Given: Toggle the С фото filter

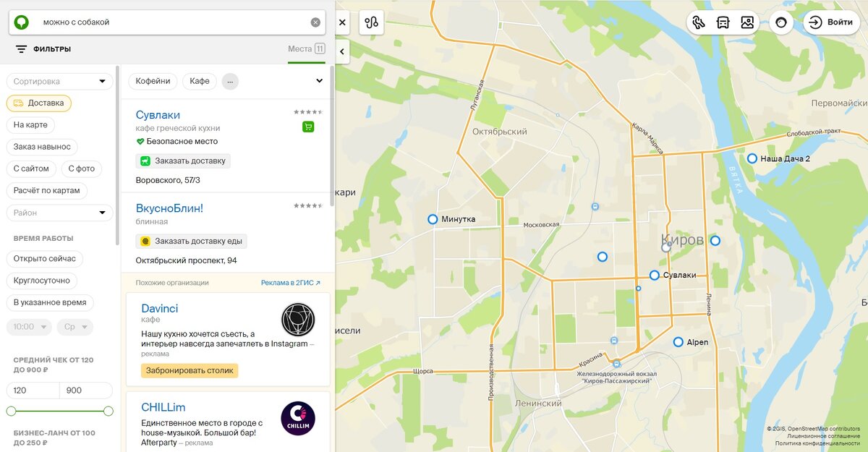Looking at the screenshot, I should [x=82, y=169].
